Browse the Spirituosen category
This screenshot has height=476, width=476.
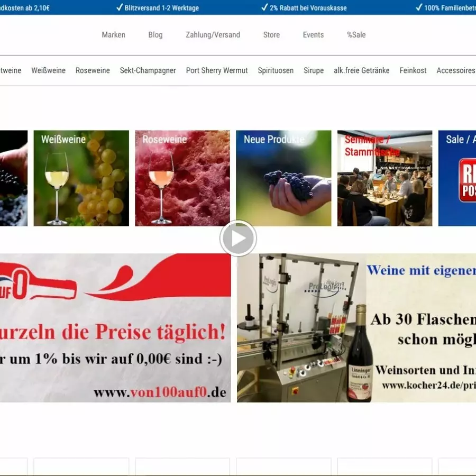click(276, 70)
